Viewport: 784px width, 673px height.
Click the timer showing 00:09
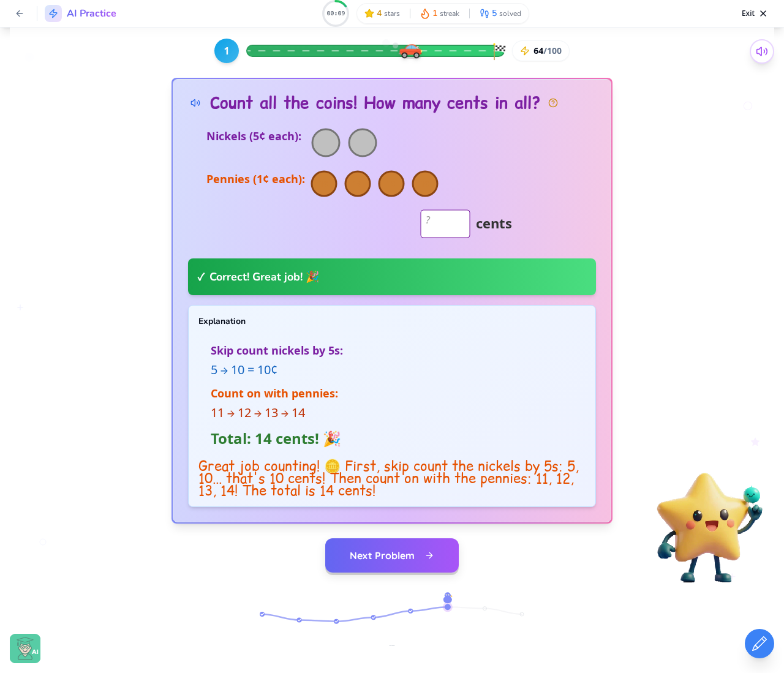(336, 13)
